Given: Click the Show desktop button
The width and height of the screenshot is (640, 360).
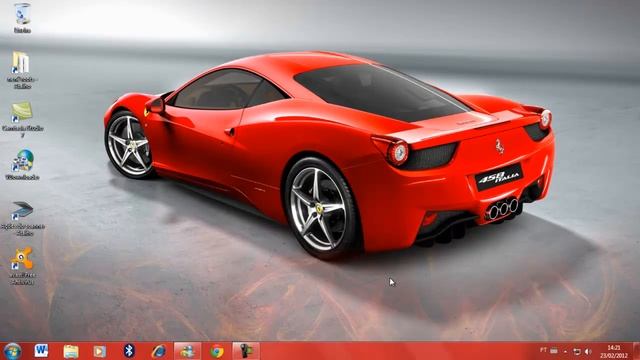Looking at the screenshot, I should click(x=636, y=351).
